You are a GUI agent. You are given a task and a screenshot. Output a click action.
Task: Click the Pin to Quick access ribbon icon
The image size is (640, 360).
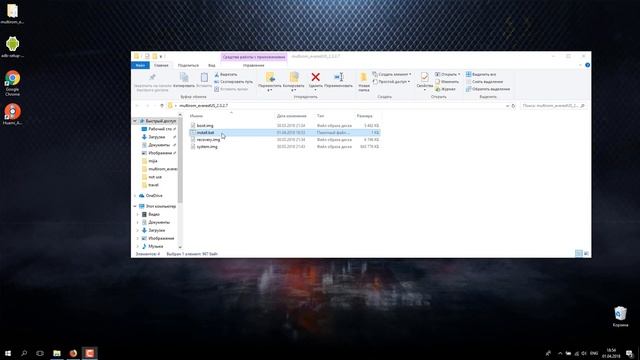152,78
